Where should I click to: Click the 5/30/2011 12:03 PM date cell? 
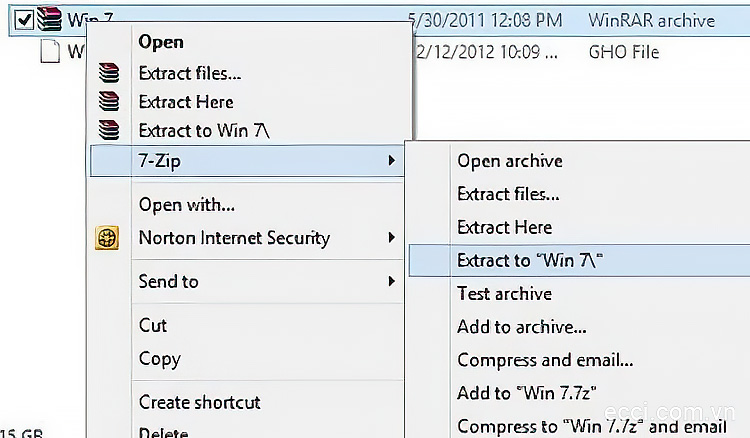(x=485, y=20)
